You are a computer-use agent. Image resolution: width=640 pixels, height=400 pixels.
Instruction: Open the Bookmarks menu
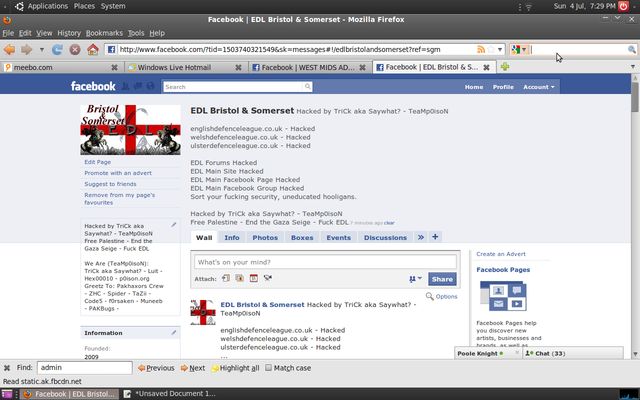[104, 33]
